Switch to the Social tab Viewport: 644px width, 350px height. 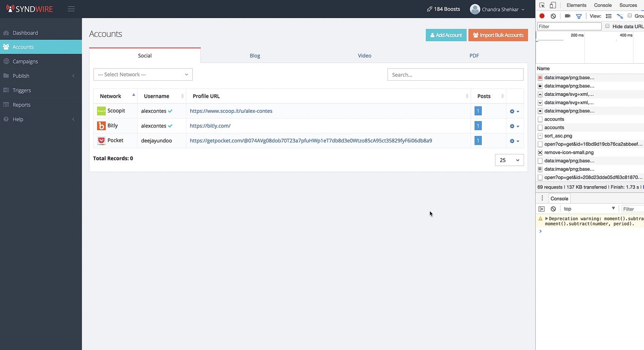tap(145, 55)
